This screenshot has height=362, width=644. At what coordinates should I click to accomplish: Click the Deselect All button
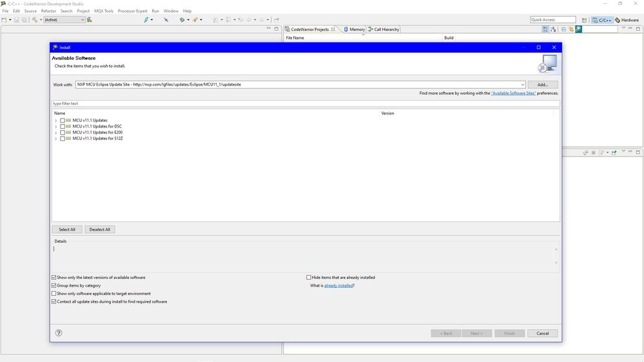(100, 229)
